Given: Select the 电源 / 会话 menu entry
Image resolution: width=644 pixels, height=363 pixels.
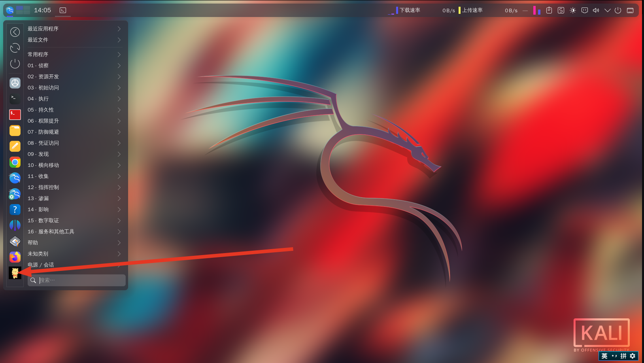Looking at the screenshot, I should (74, 265).
